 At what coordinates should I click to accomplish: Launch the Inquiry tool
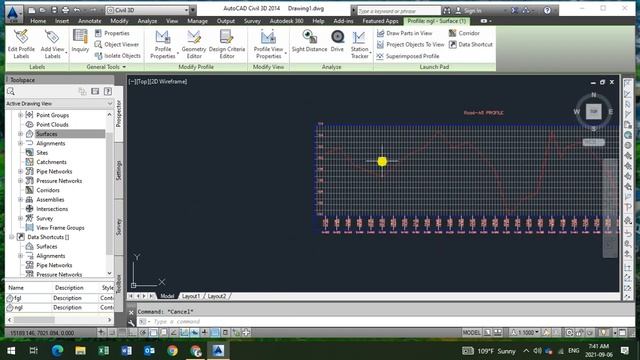click(x=80, y=41)
